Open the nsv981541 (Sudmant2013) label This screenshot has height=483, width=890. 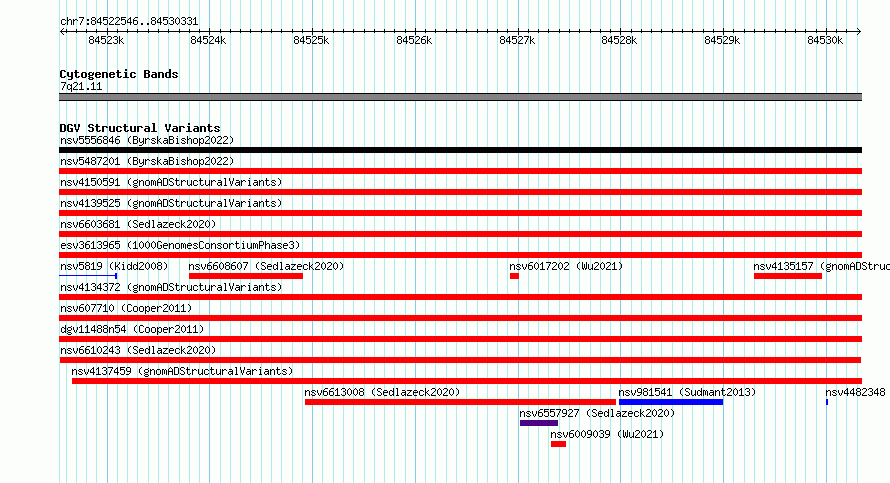(x=687, y=392)
